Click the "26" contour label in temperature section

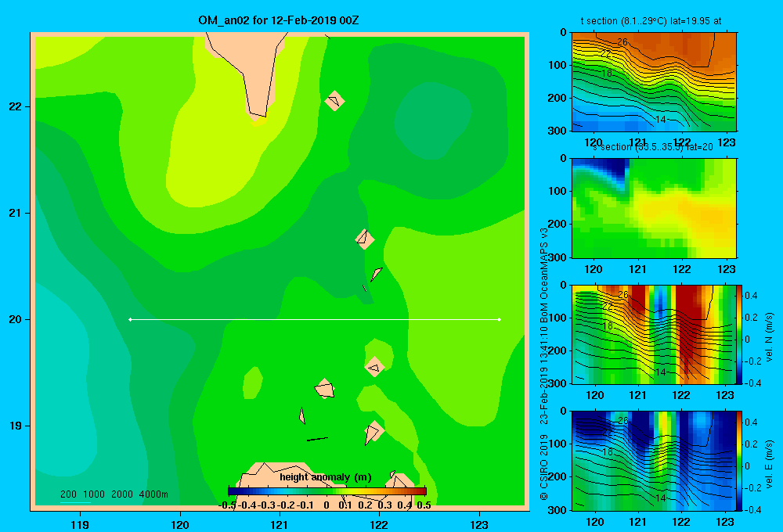(622, 42)
